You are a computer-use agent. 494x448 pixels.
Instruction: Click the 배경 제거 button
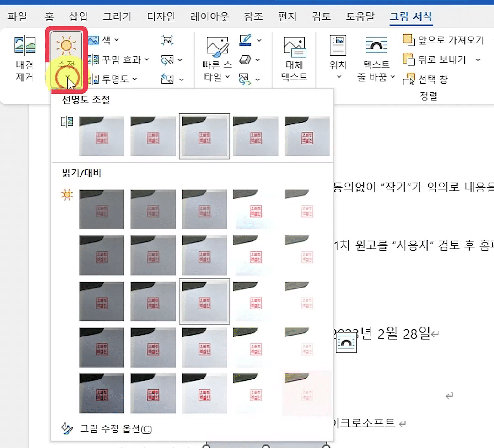click(25, 59)
